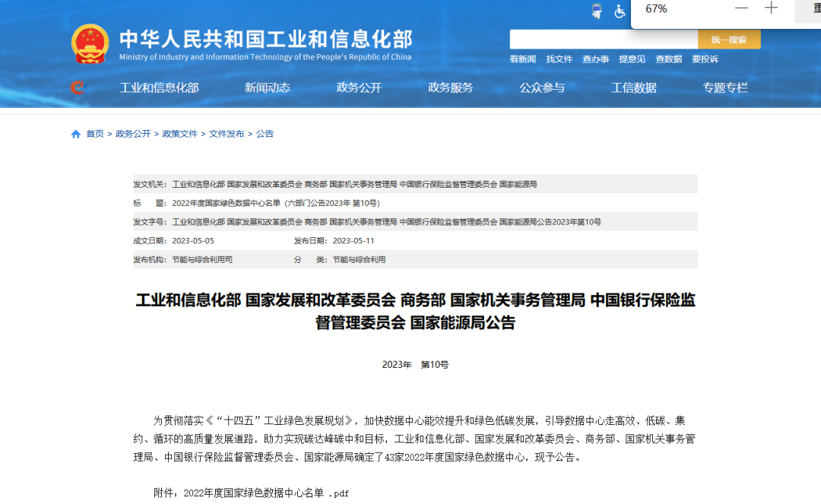Open the 要投诉 quick link
Image resolution: width=821 pixels, height=504 pixels.
pos(705,59)
